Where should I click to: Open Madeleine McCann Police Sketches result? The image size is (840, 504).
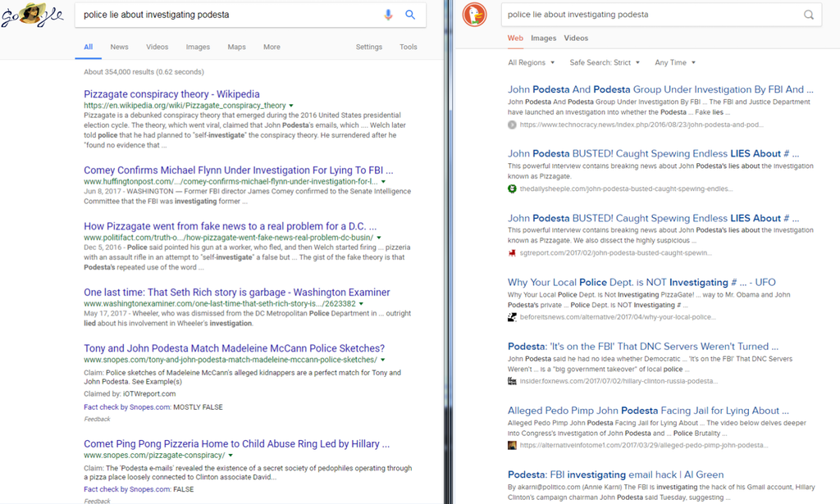(234, 348)
